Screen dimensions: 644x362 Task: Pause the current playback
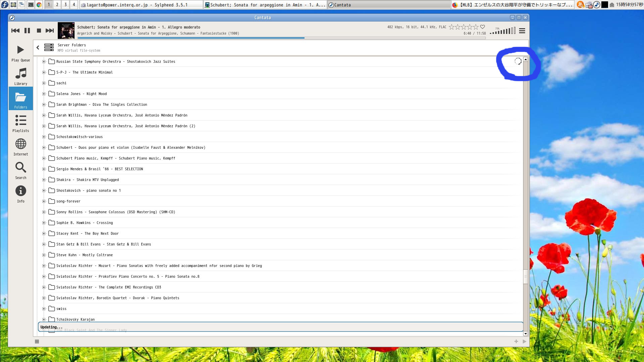27,31
